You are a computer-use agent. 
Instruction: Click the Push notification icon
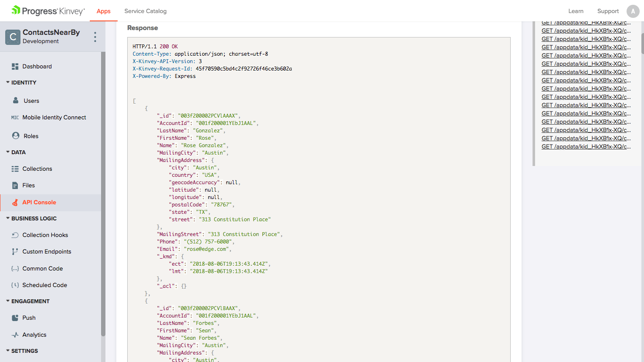pyautogui.click(x=15, y=318)
